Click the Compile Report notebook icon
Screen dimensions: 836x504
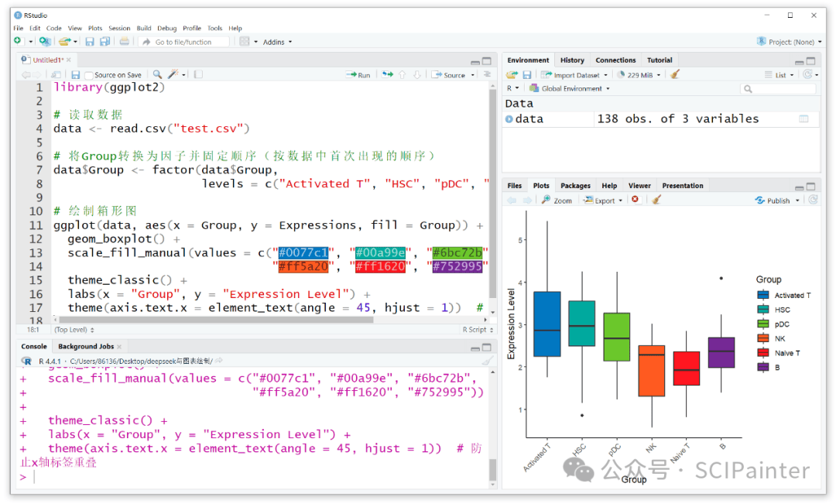coord(198,74)
